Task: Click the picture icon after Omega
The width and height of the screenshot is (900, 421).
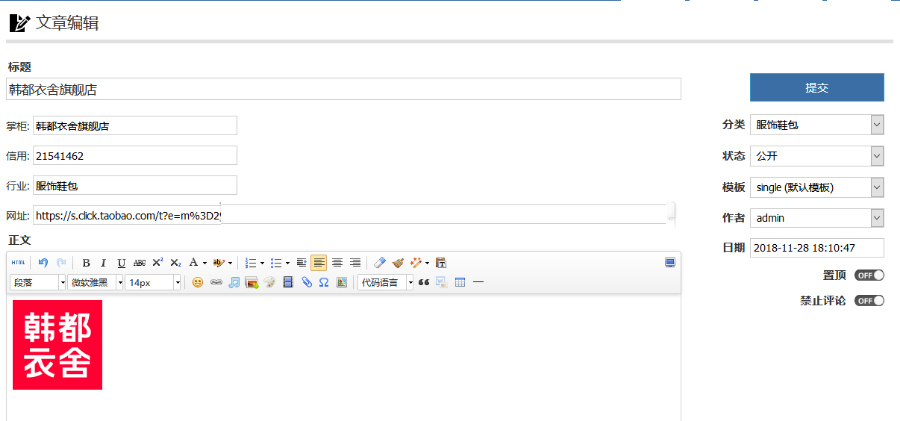Action: point(342,283)
